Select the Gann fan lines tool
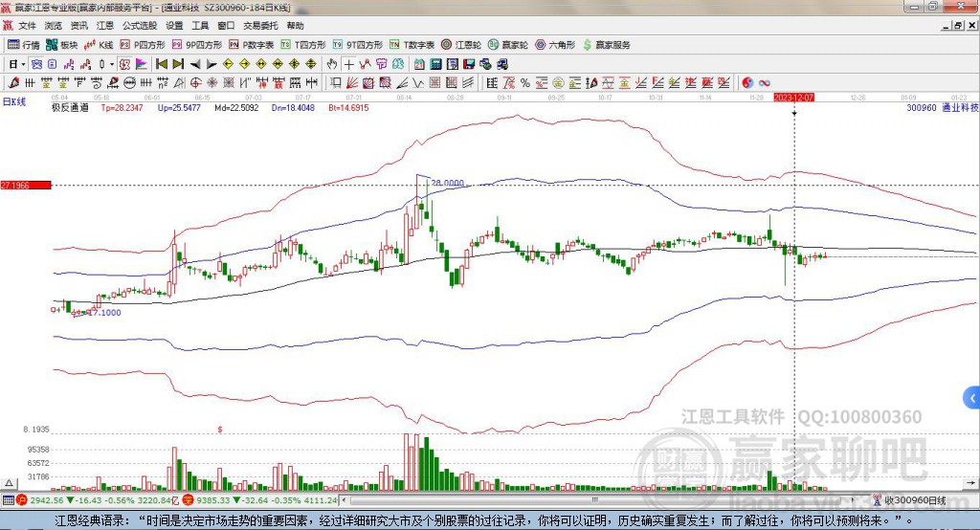 click(352, 82)
